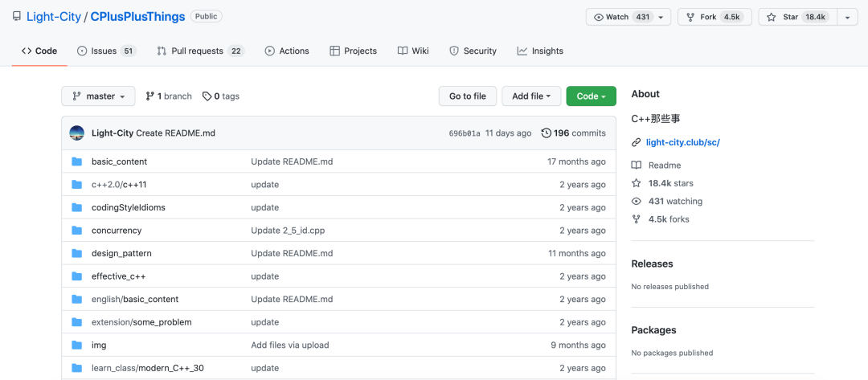Click the folder icon for codingStyleIdioms
This screenshot has height=380, width=868.
click(77, 207)
